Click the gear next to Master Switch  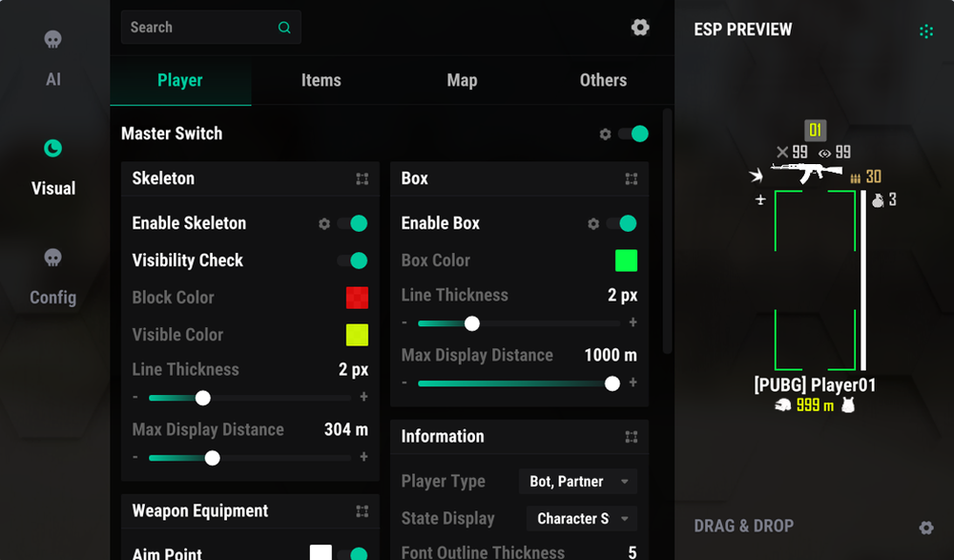[x=605, y=135]
